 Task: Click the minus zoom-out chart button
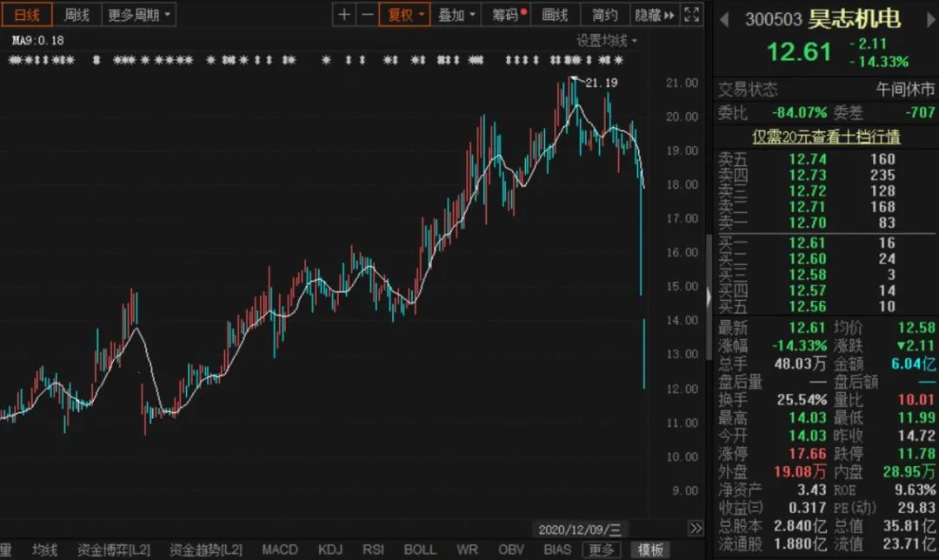click(x=368, y=15)
